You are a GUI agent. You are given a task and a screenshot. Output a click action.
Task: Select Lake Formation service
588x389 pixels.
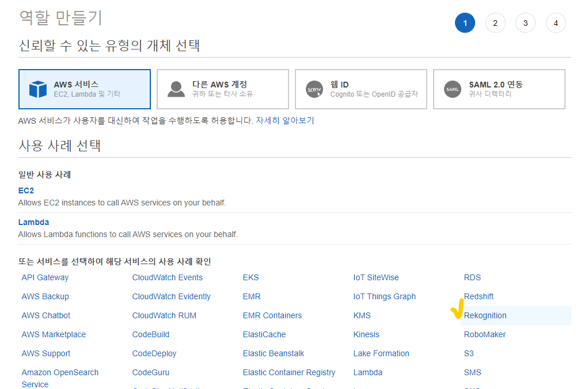point(381,353)
